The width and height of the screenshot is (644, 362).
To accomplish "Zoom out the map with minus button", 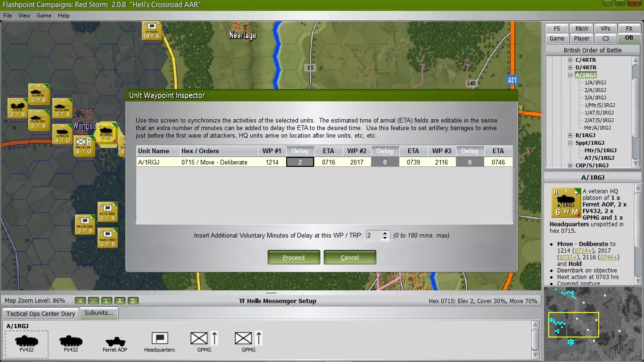I will click(93, 301).
